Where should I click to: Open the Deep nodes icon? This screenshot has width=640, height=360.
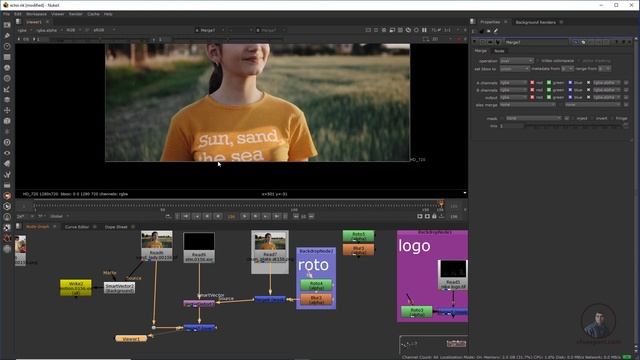pyautogui.click(x=7, y=142)
